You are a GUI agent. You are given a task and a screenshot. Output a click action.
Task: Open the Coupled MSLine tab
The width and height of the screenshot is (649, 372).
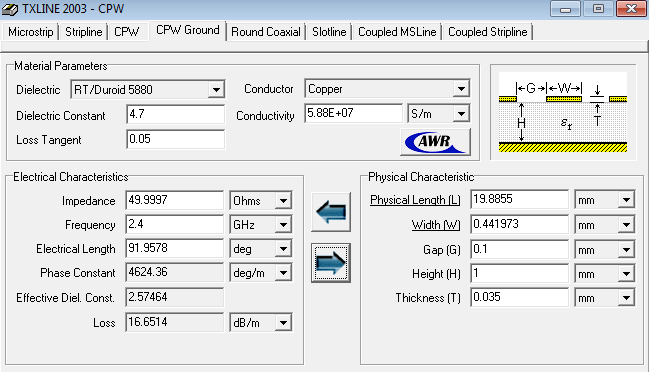[397, 32]
